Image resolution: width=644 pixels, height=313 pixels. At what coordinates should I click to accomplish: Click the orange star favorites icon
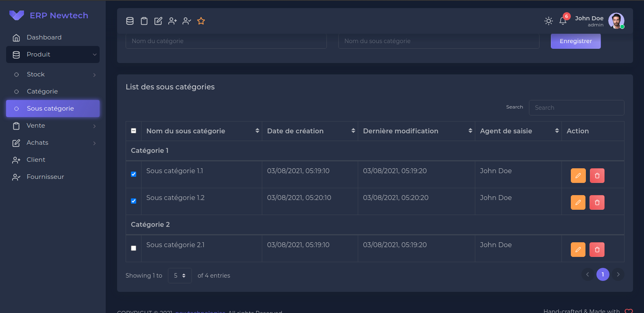tap(201, 21)
